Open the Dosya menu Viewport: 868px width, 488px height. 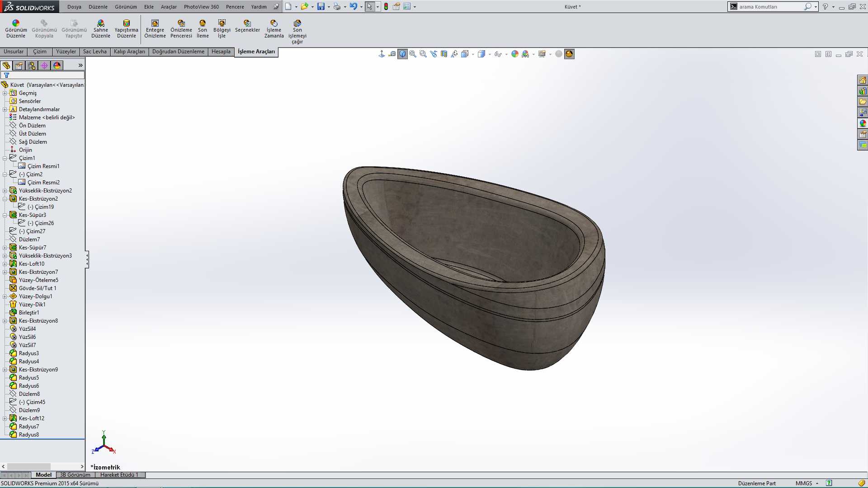click(x=74, y=7)
